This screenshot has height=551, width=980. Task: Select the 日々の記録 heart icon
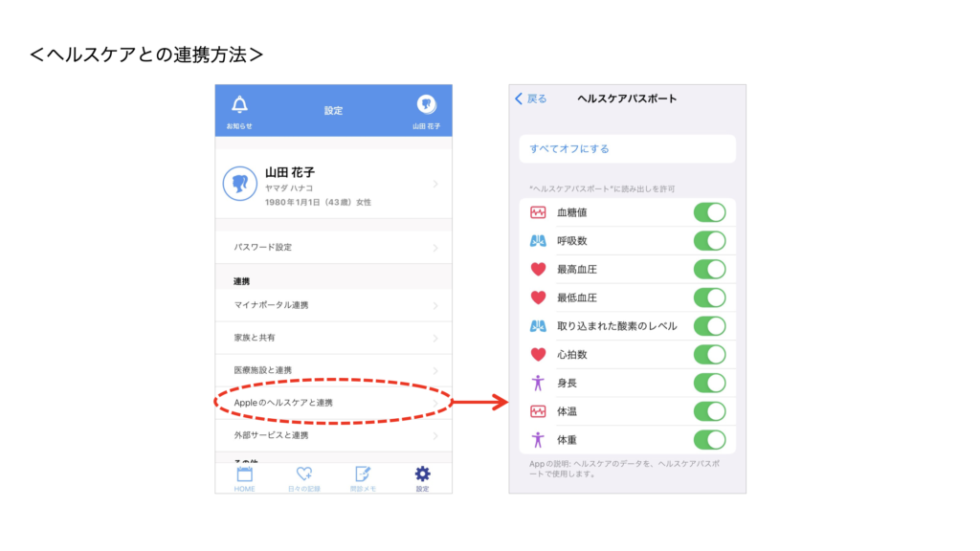(x=304, y=474)
